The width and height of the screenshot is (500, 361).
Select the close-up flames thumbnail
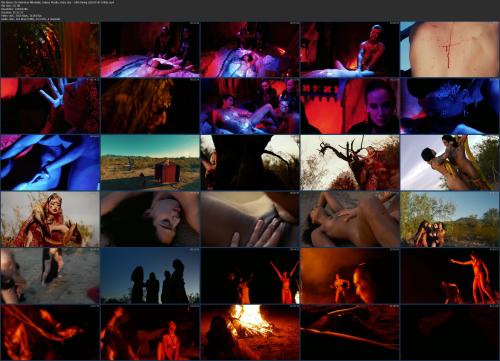(50, 332)
